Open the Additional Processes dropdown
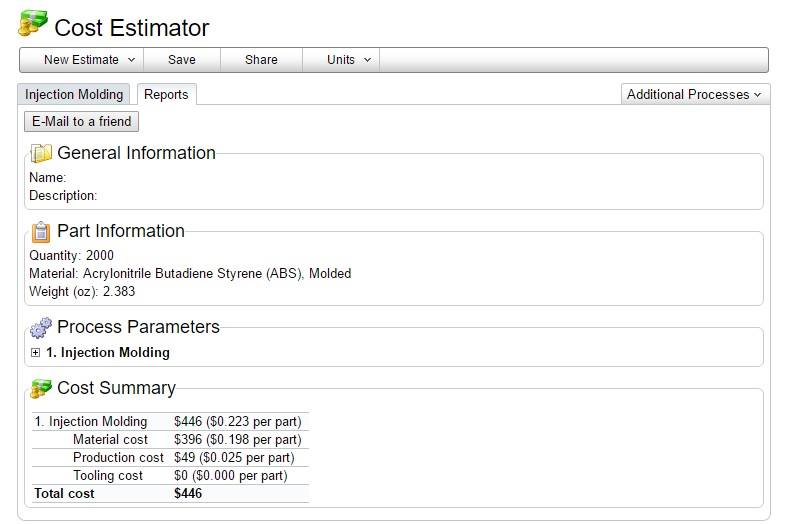This screenshot has width=800, height=524. point(694,94)
